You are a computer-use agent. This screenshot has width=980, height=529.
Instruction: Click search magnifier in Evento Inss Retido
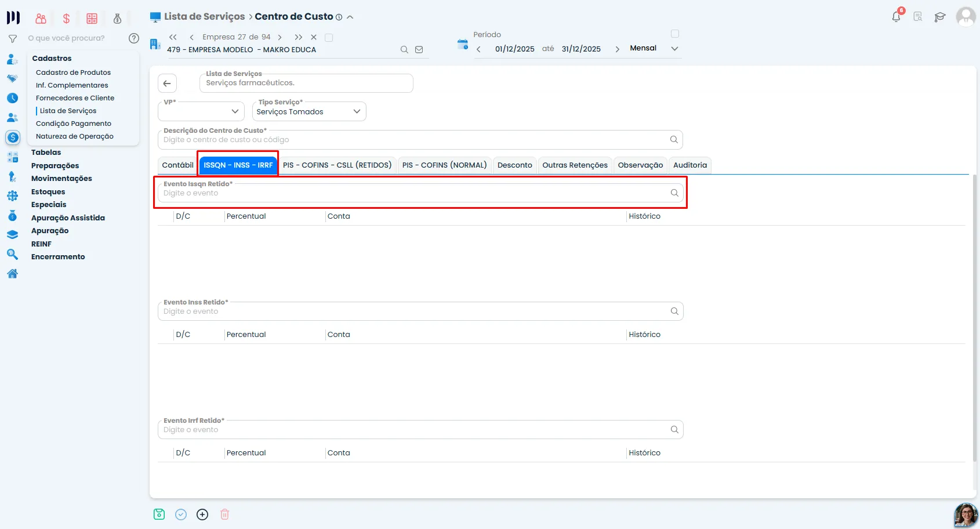674,311
